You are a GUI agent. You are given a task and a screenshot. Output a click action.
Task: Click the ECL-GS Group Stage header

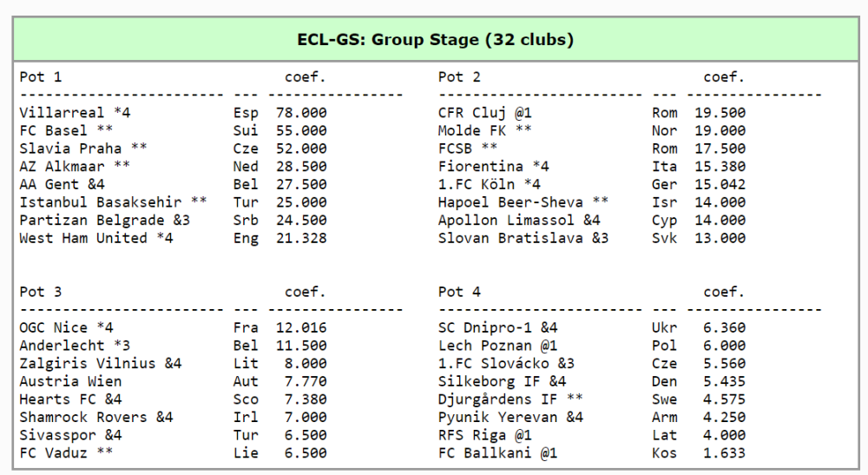pyautogui.click(x=435, y=40)
